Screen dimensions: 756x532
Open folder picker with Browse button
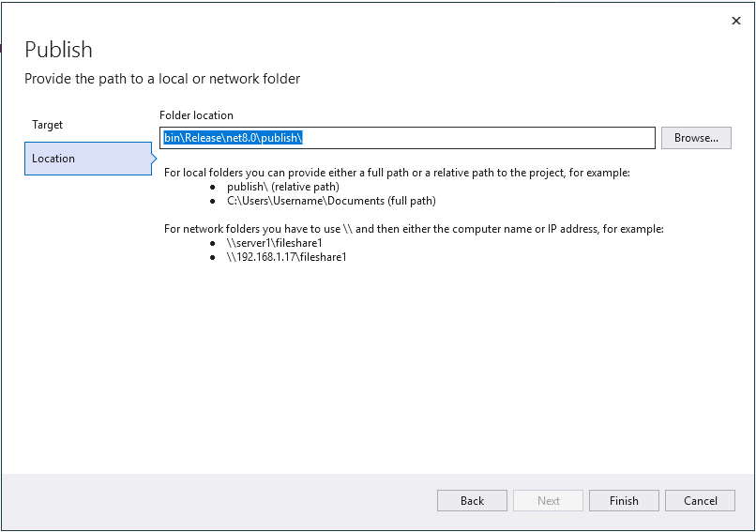(696, 138)
